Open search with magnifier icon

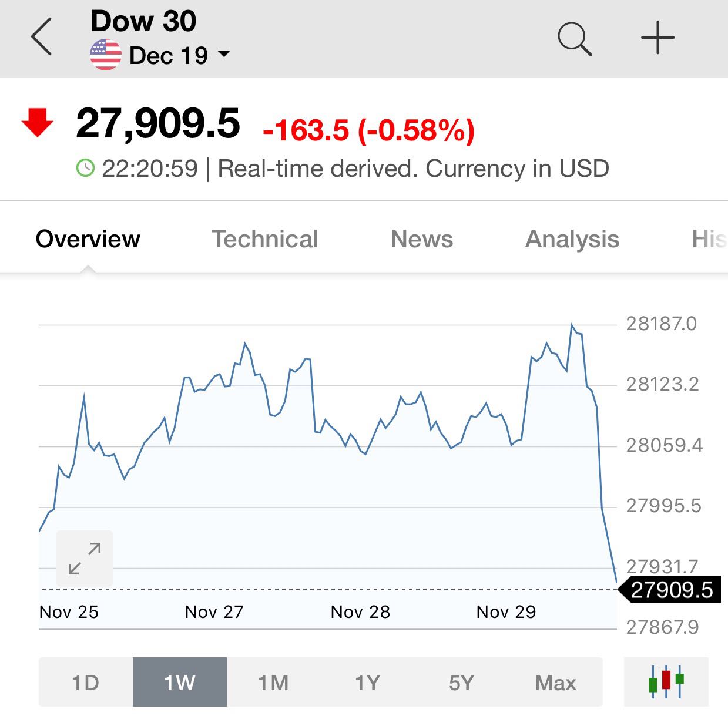(574, 39)
